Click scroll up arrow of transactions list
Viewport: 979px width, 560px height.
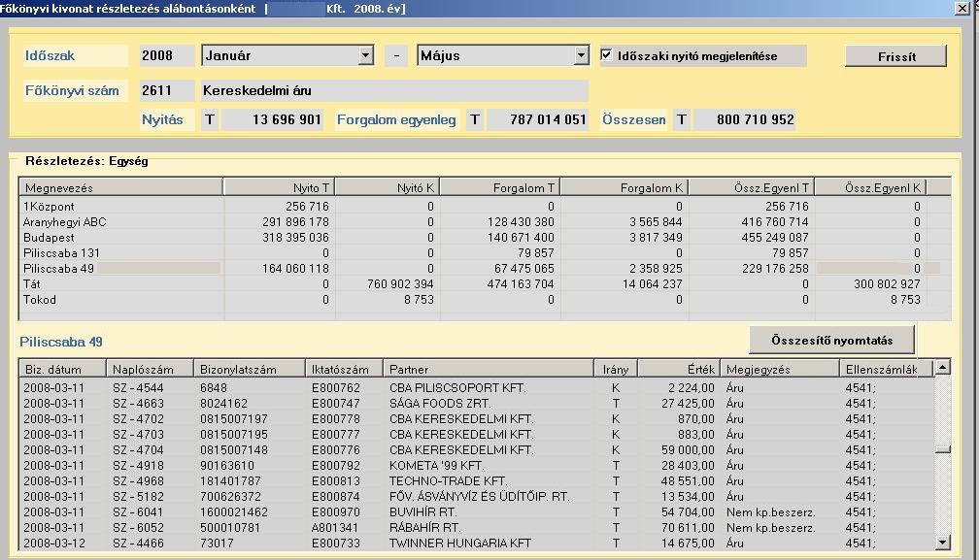(x=943, y=367)
